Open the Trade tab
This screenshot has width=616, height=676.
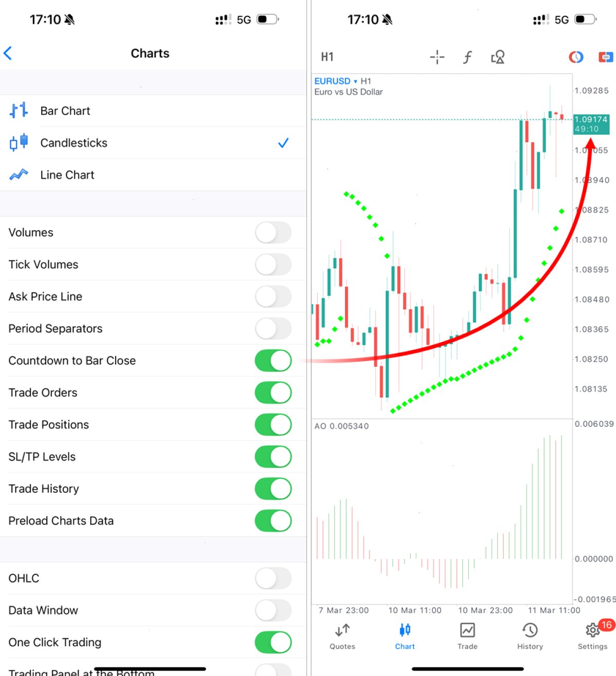(467, 636)
